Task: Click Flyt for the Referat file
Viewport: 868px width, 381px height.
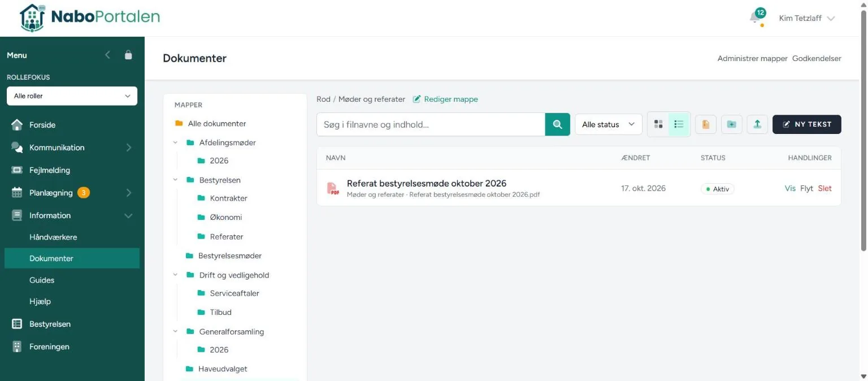Action: click(x=806, y=188)
